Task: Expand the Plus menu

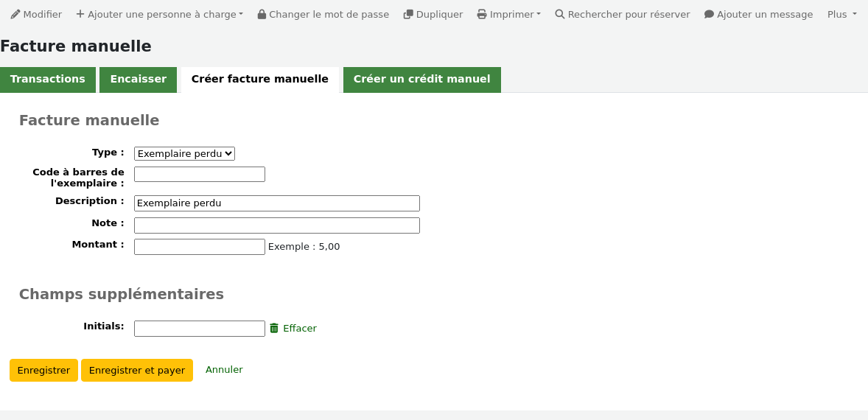Action: pyautogui.click(x=841, y=15)
